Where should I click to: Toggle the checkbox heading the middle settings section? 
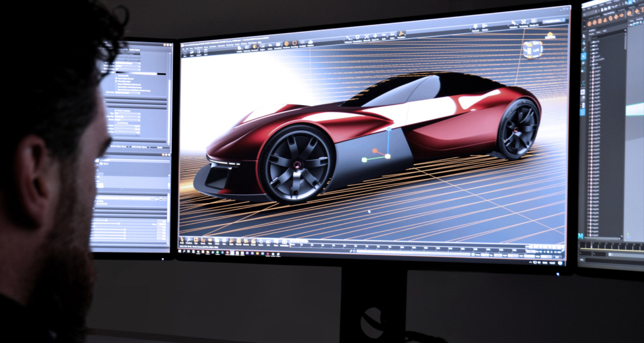tap(116, 110)
